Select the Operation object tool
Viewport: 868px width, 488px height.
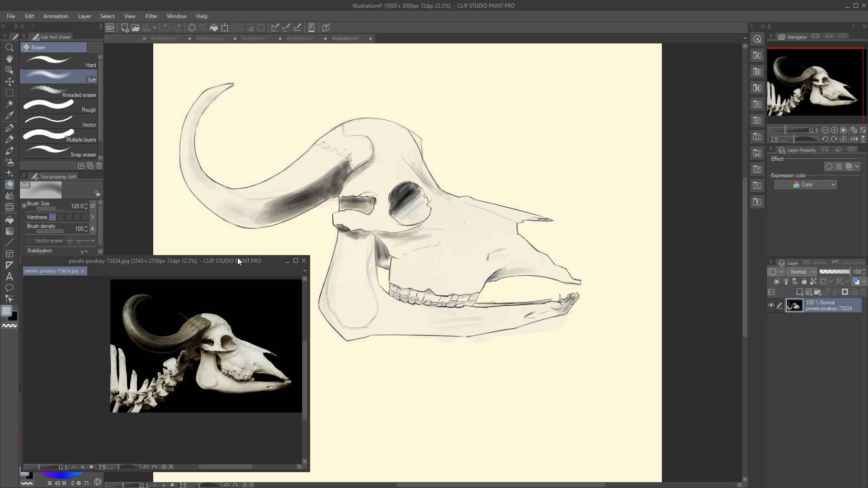[9, 70]
